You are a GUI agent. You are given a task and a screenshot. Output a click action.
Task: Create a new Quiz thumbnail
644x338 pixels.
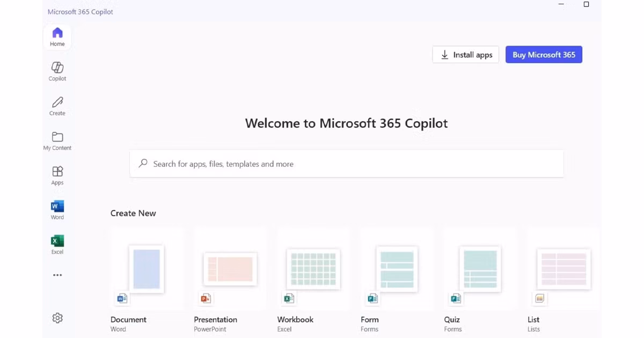(x=480, y=268)
